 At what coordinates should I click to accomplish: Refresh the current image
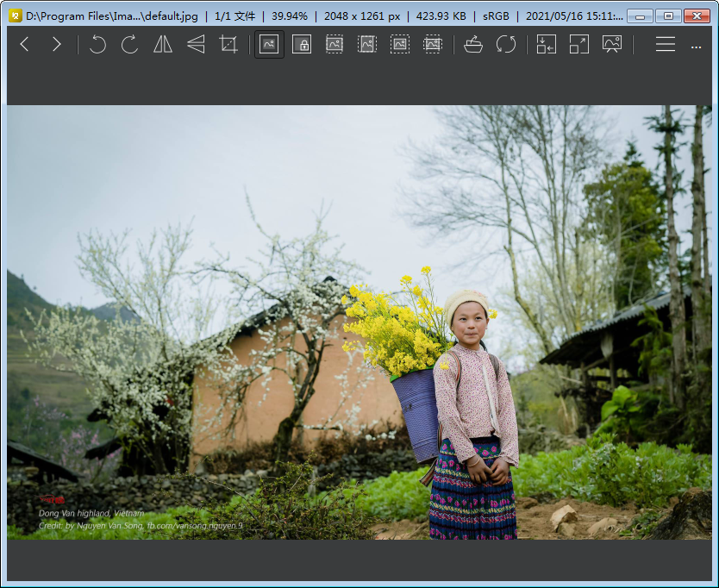506,45
